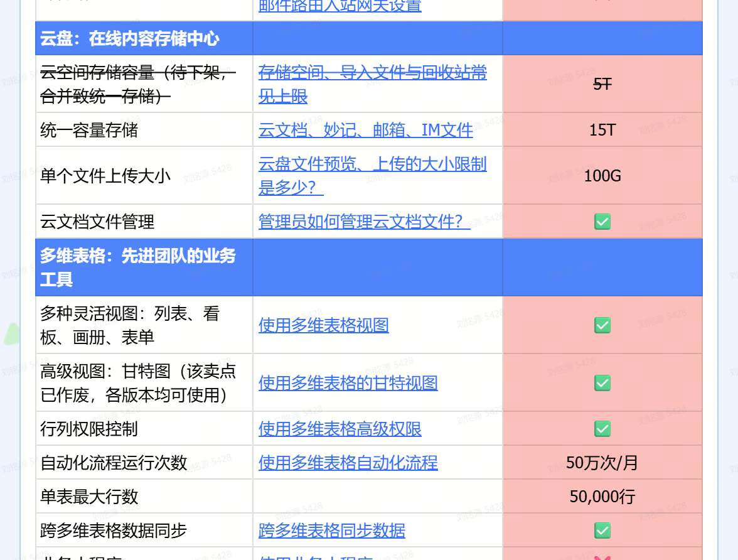Select the struck-through 5T value
Screen dimensions: 738x560
(x=602, y=84)
